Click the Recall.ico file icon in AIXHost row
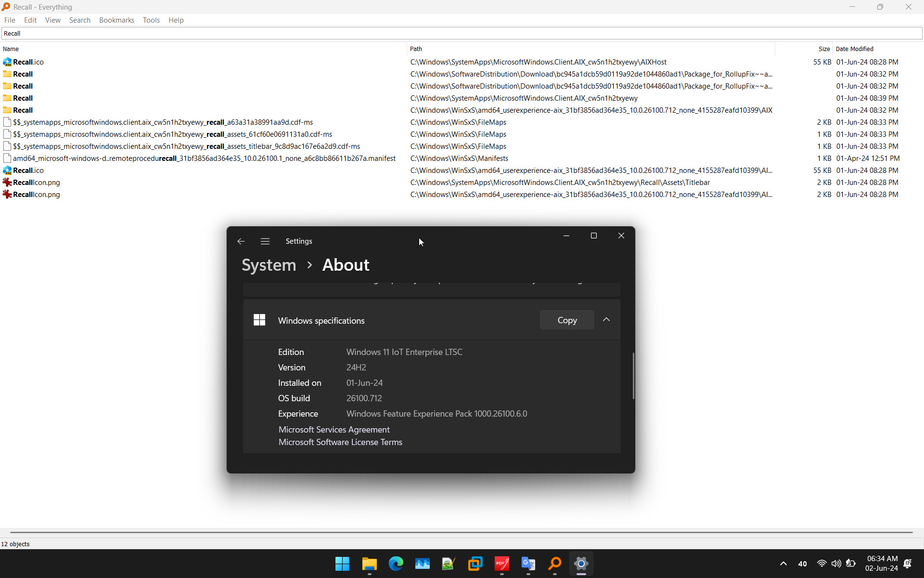The image size is (924, 578). click(7, 62)
